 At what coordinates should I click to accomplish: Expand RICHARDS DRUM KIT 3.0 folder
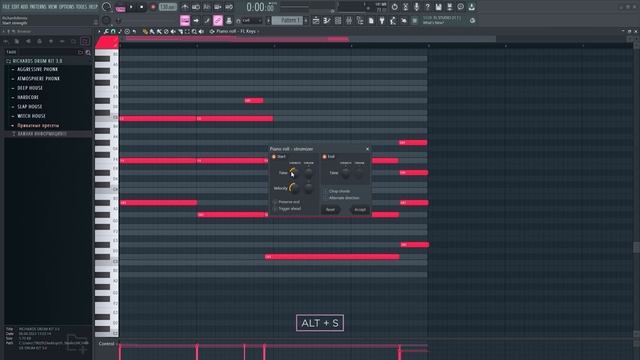point(37,61)
